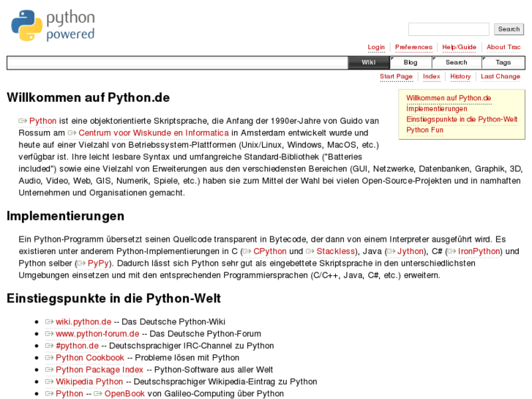Open the Stackless link
Image resolution: width=532 pixels, height=399 pixels.
click(x=336, y=251)
